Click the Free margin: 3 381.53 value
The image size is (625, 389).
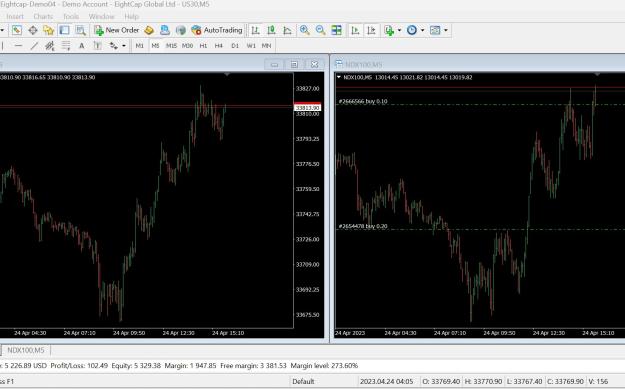click(253, 365)
